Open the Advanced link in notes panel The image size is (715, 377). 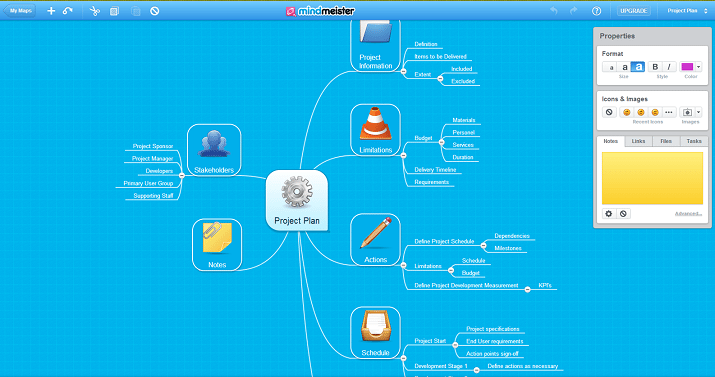[x=688, y=213]
